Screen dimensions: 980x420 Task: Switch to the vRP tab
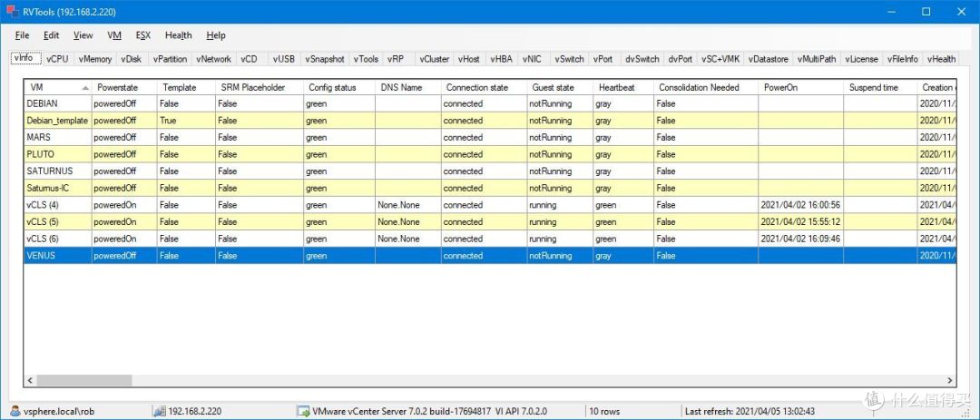(396, 59)
